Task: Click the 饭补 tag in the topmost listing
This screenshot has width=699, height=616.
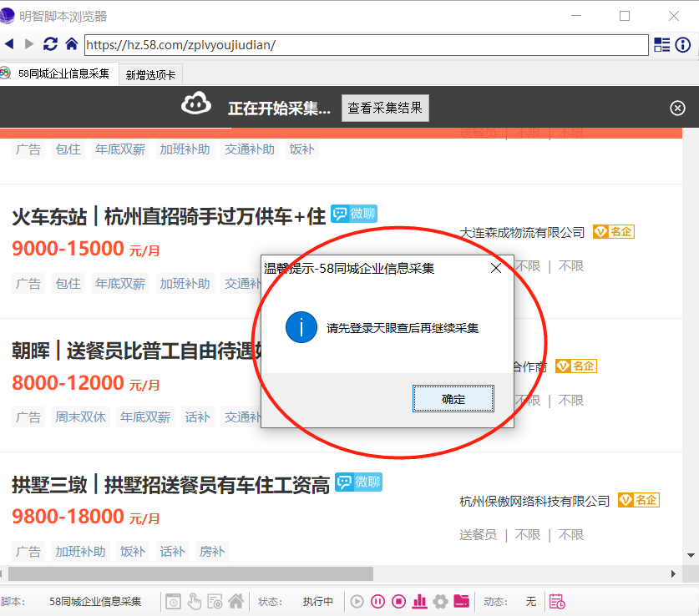Action: pyautogui.click(x=301, y=149)
